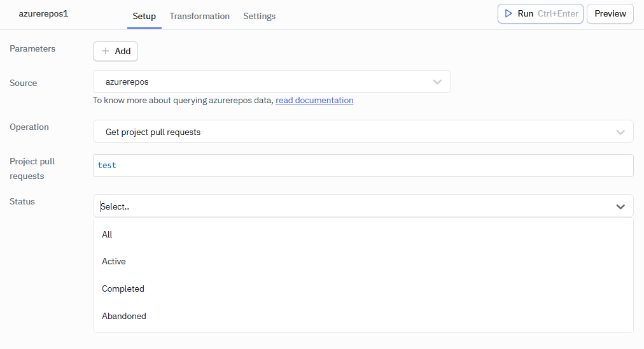Select Completed status option
Viewport: 644px width, 349px height.
pyautogui.click(x=363, y=288)
